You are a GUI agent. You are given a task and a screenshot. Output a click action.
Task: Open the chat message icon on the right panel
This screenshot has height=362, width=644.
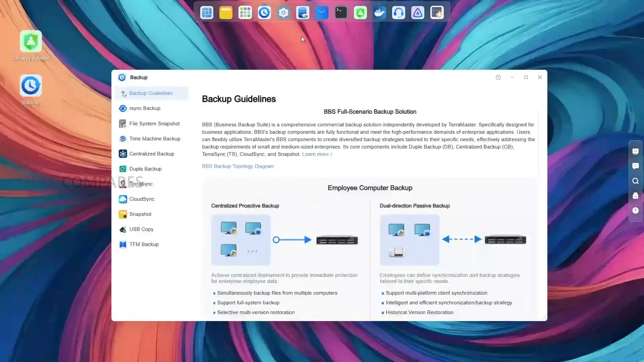click(x=635, y=166)
